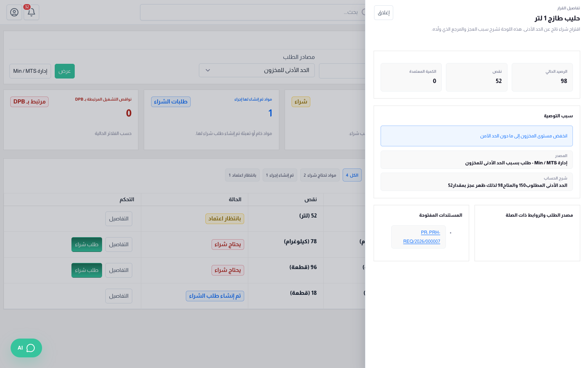Click the نقص 52 stat card
The width and height of the screenshot is (588, 368).
coord(477,77)
